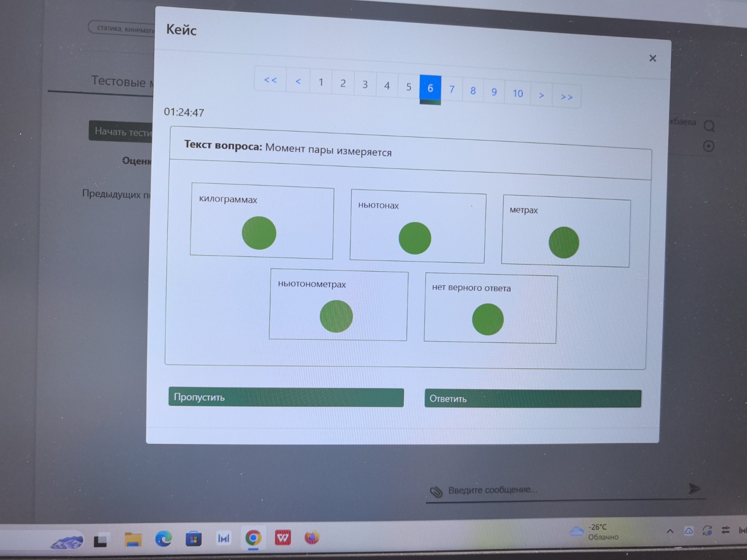The width and height of the screenshot is (747, 560).
Task: Choose the 'ньютонах' answer option
Action: point(414,238)
